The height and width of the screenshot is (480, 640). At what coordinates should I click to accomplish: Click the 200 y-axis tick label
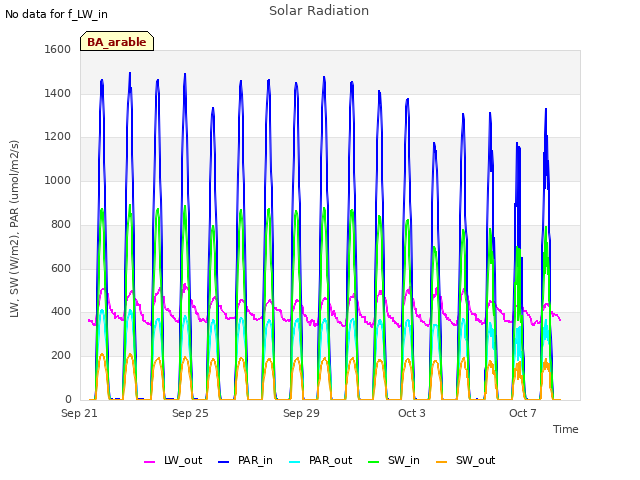click(x=61, y=356)
